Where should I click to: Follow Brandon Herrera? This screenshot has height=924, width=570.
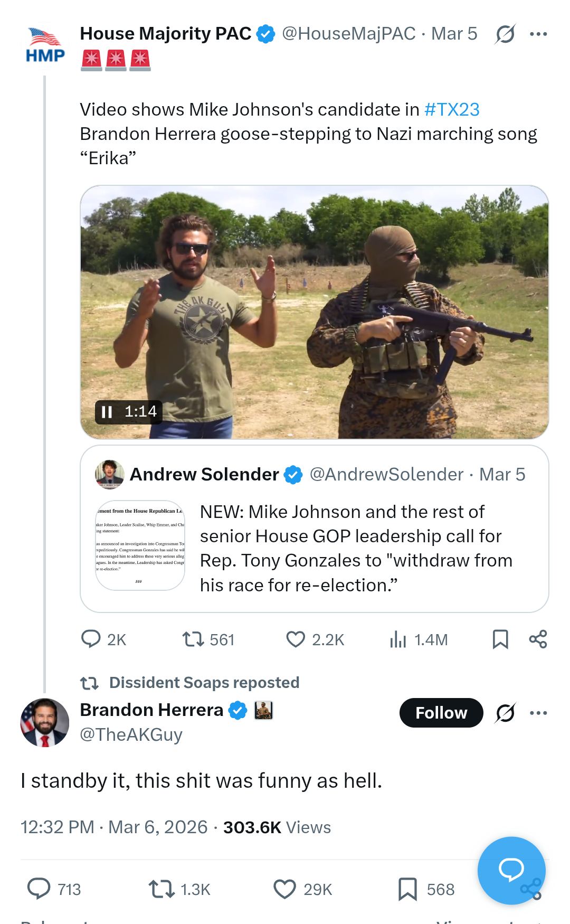[x=441, y=713]
